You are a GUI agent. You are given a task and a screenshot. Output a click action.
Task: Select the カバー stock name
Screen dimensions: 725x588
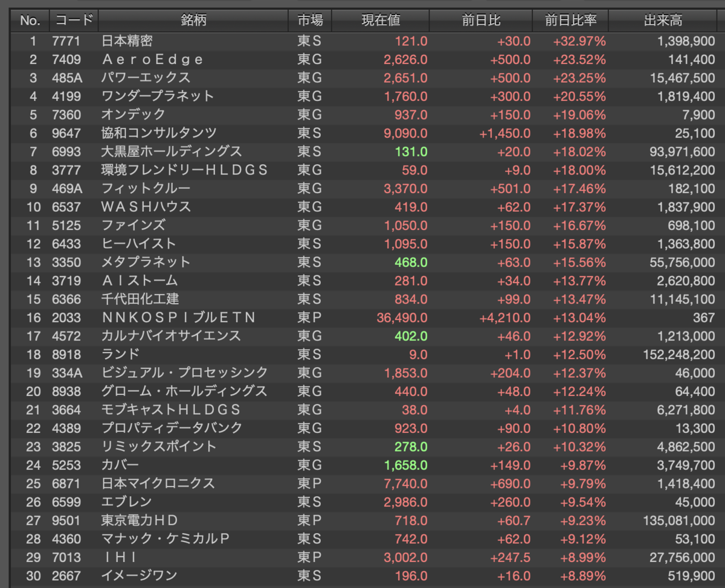tap(120, 465)
